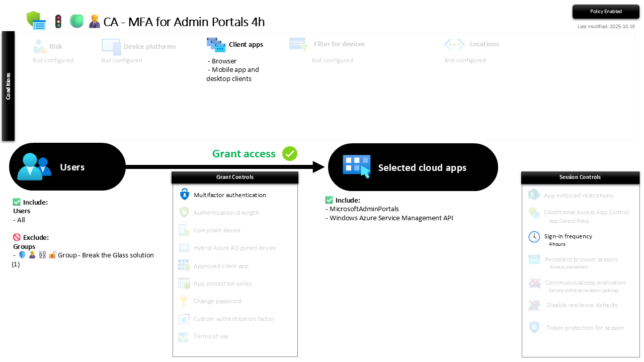Click the traffic light icon in title
This screenshot has height=362, width=644.
pyautogui.click(x=58, y=22)
